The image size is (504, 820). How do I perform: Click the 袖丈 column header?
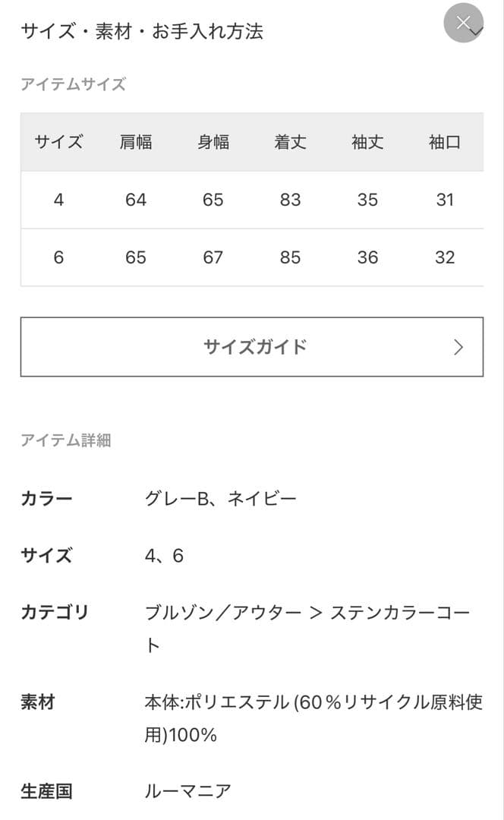click(368, 142)
